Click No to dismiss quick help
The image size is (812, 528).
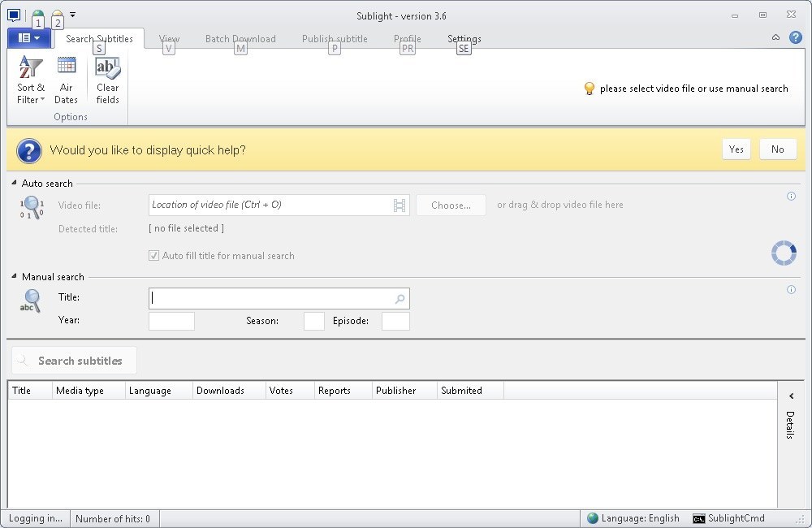(778, 149)
